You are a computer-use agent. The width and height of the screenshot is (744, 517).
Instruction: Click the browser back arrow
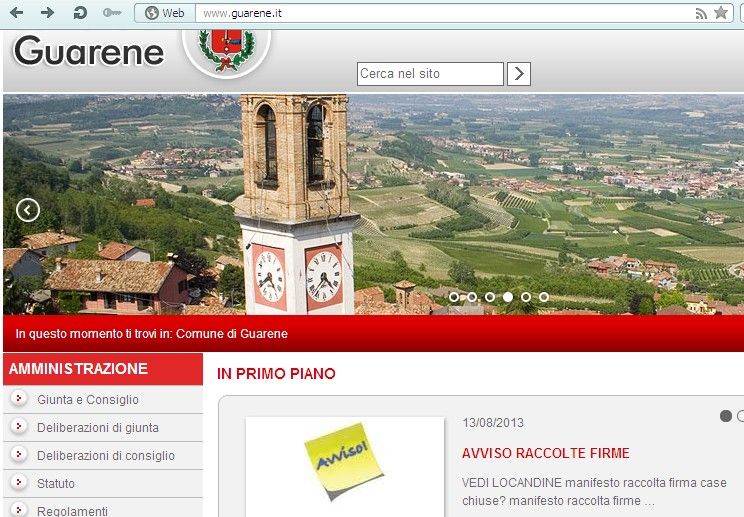coord(16,12)
